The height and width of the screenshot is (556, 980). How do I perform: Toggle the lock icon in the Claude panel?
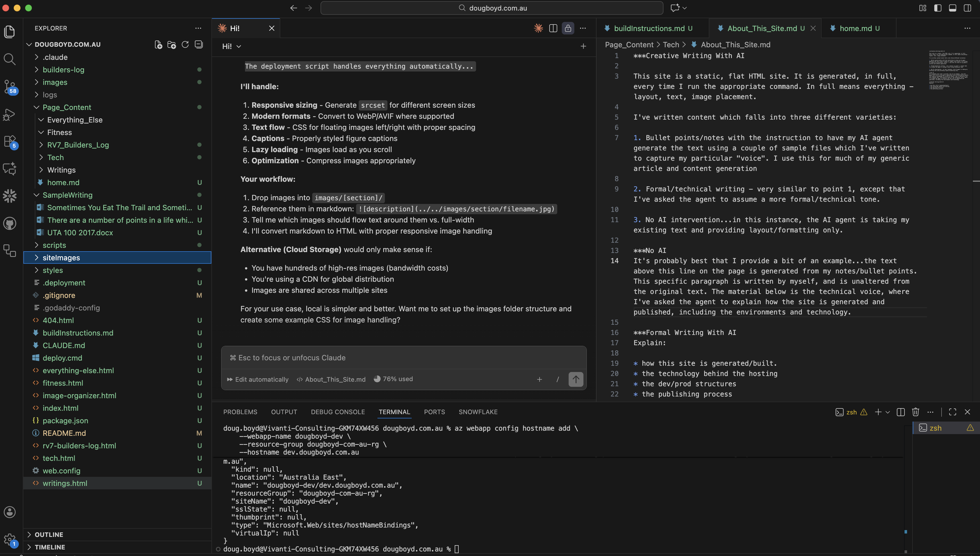568,28
